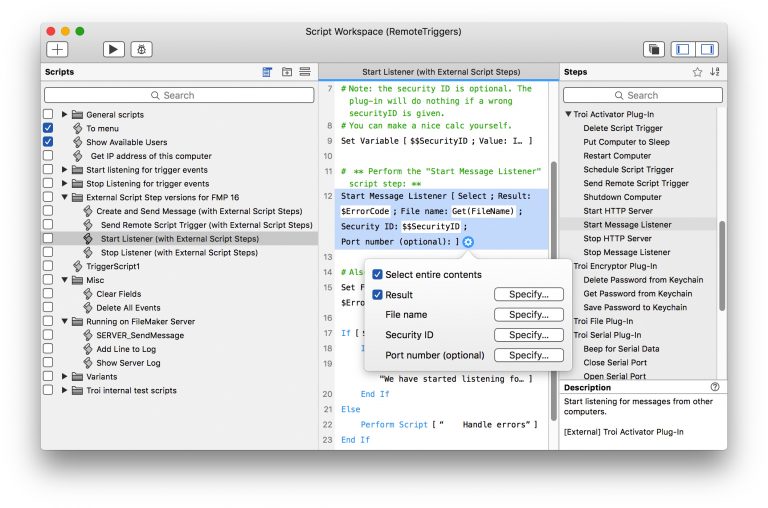Select script line 9 Set Variable $$SecurityID

click(436, 141)
